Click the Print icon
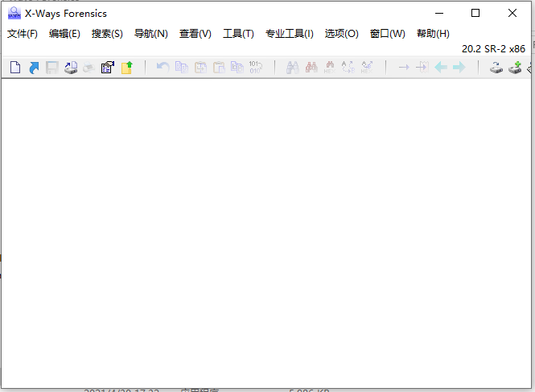 [x=89, y=68]
